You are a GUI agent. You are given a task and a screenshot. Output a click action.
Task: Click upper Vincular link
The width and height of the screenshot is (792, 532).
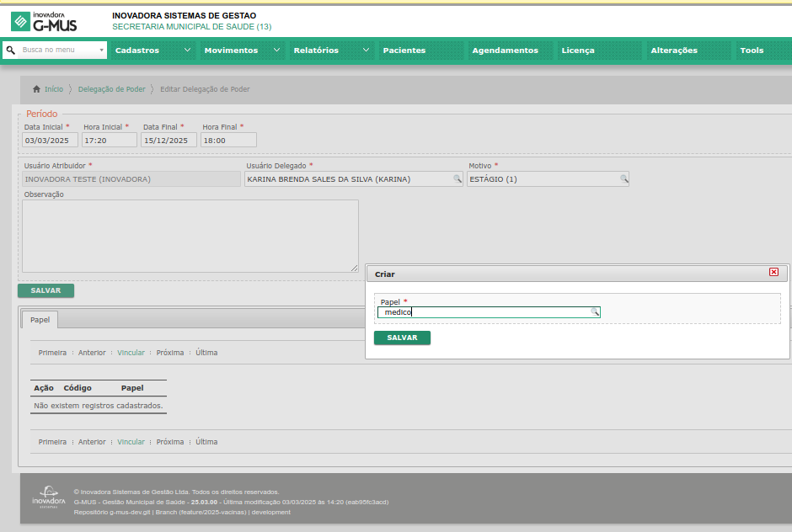(131, 353)
